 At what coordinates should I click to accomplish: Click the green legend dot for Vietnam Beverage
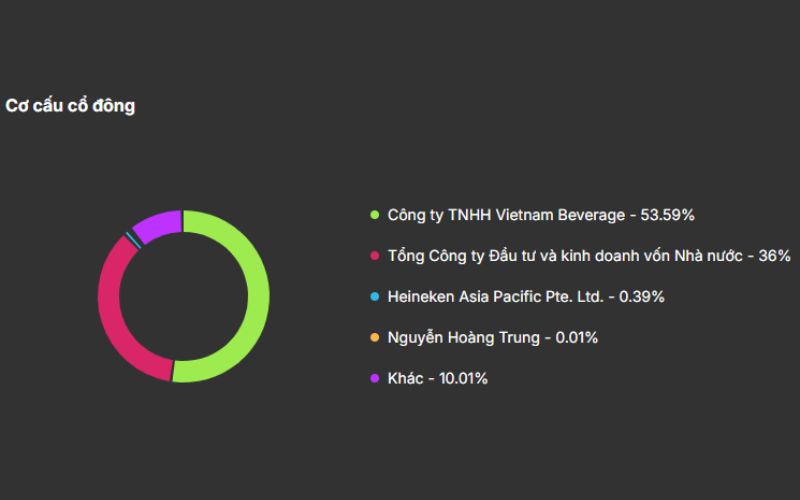(x=375, y=215)
